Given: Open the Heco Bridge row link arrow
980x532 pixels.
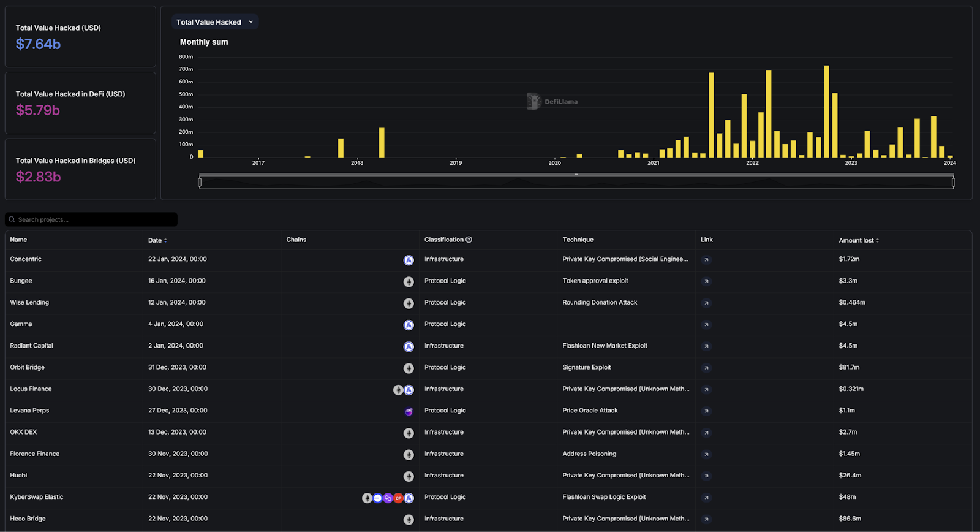Looking at the screenshot, I should coord(706,519).
